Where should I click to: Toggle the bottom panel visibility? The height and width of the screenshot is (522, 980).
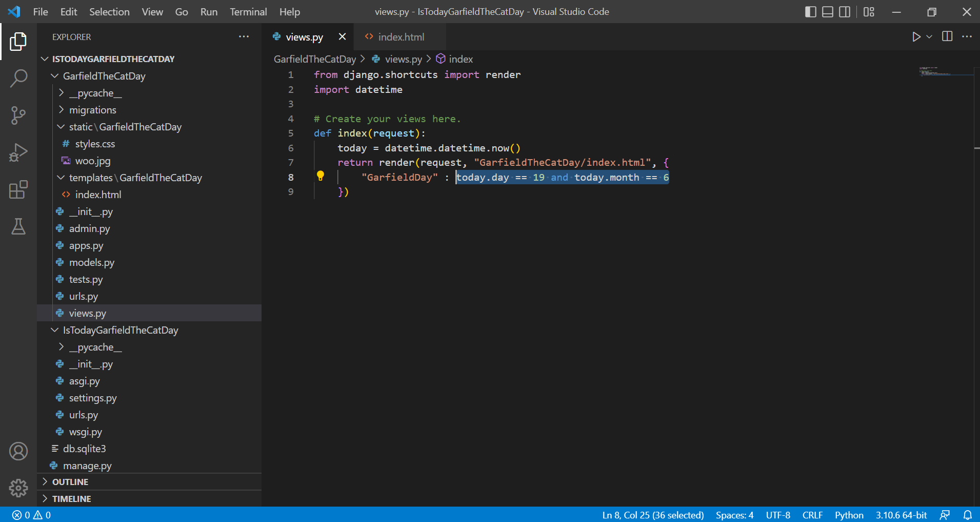(828, 12)
